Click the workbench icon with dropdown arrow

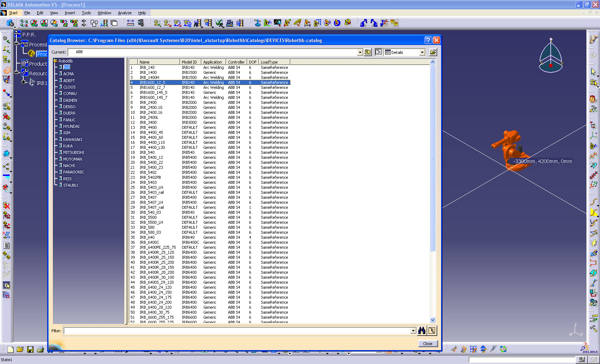tap(10, 23)
